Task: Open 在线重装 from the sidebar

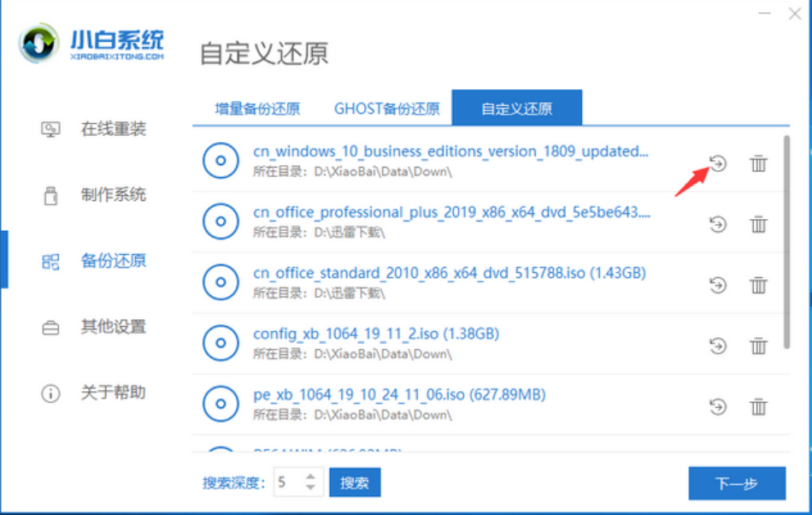Action: 113,129
